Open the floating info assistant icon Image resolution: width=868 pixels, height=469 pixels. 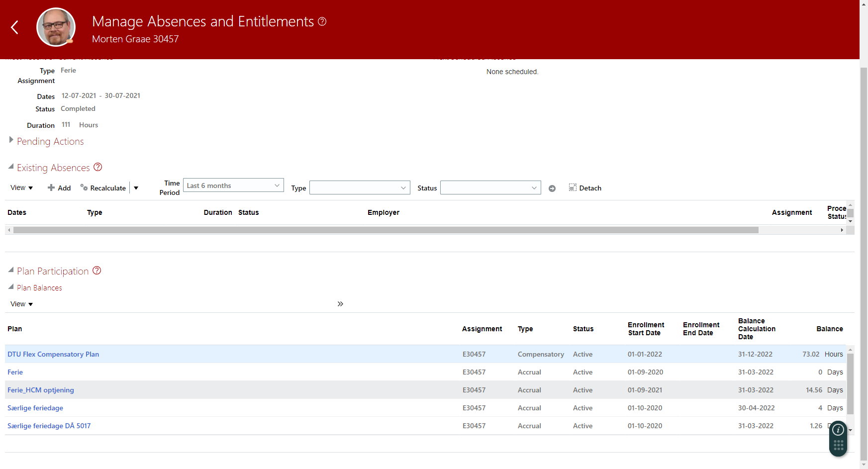tap(838, 430)
